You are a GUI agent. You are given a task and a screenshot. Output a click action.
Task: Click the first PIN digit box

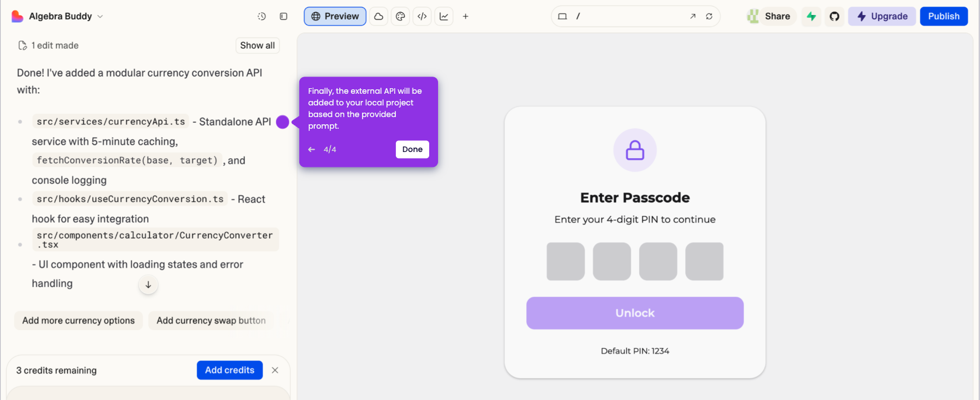tap(566, 261)
